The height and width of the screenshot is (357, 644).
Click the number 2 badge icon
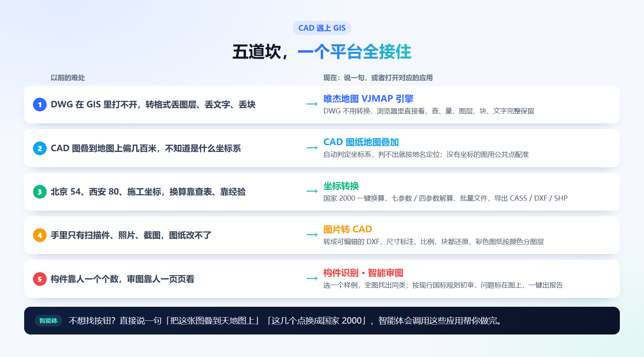(x=40, y=148)
